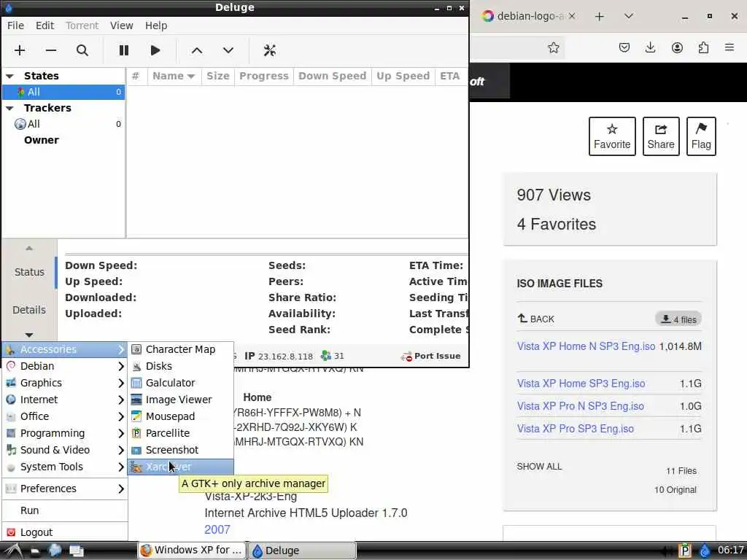Download all via 4 files button

pyautogui.click(x=678, y=319)
